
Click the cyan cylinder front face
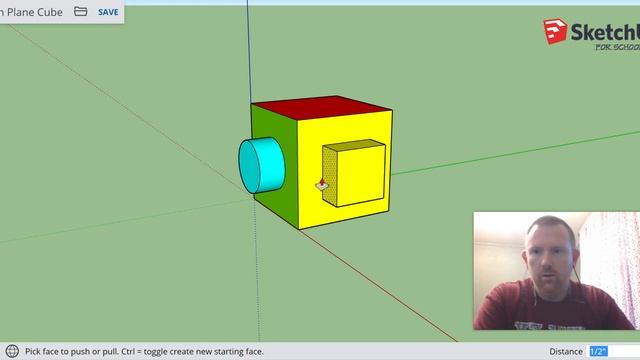point(250,167)
